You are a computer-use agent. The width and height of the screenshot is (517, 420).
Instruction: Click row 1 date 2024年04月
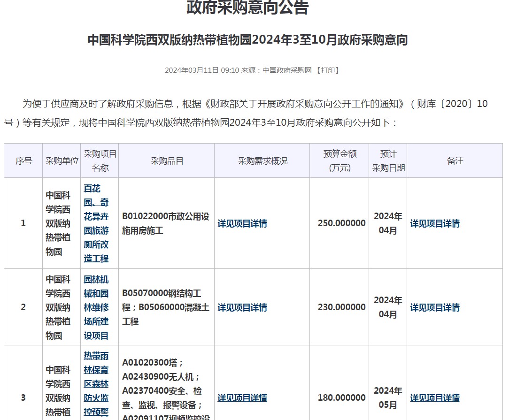388,223
